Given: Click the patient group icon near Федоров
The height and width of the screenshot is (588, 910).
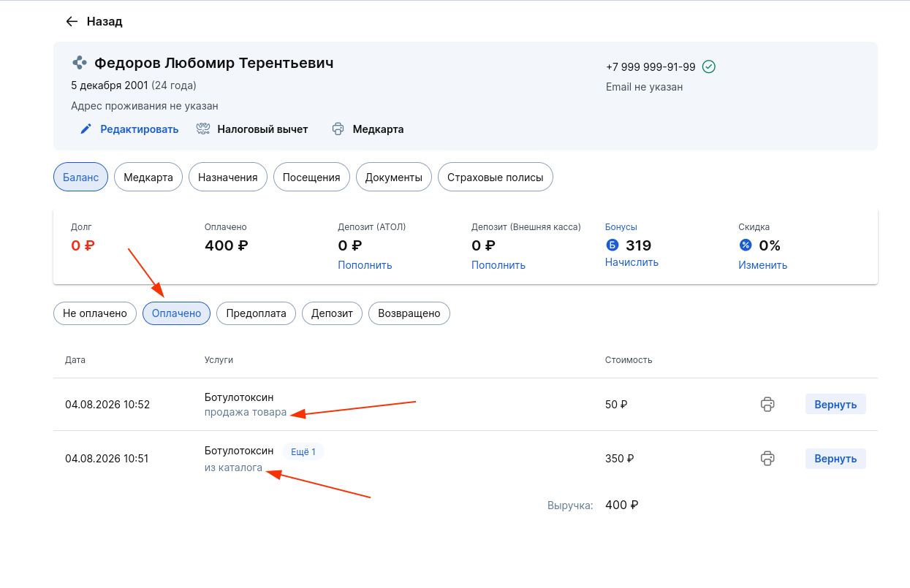Looking at the screenshot, I should click(x=79, y=63).
